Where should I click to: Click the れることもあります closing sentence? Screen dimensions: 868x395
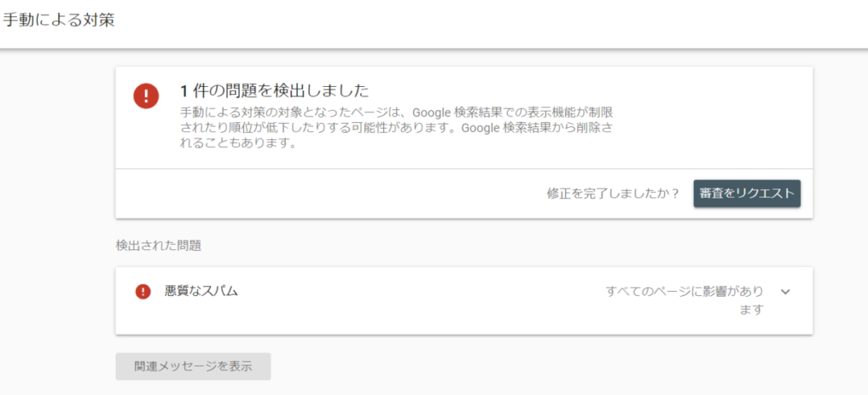pyautogui.click(x=237, y=144)
